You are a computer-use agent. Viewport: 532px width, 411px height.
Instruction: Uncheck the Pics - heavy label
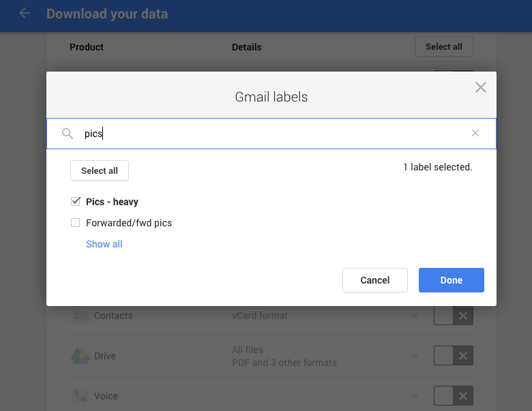(x=76, y=202)
